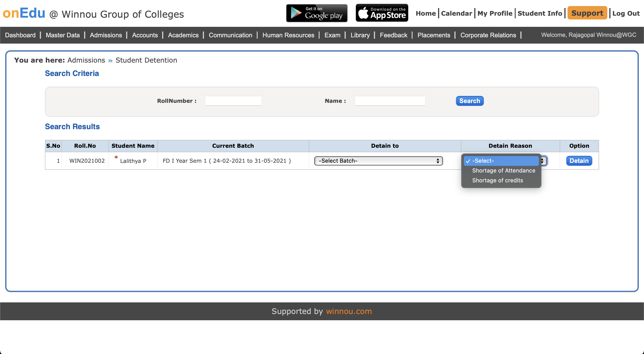
Task: Open the Academics menu
Action: click(183, 35)
